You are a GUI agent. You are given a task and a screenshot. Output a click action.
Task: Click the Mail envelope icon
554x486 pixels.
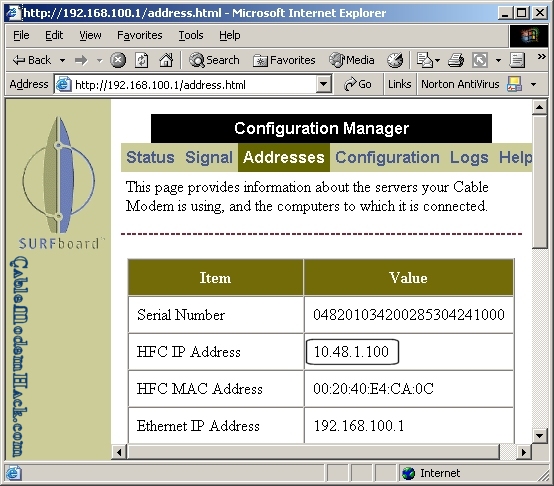point(425,60)
